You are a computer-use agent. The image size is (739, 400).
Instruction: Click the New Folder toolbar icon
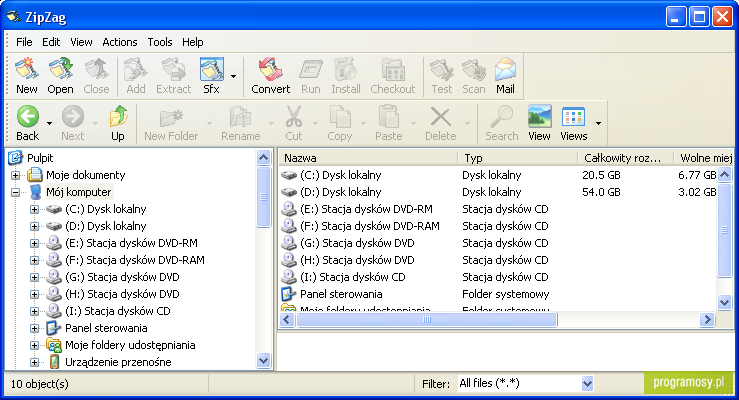[171, 116]
